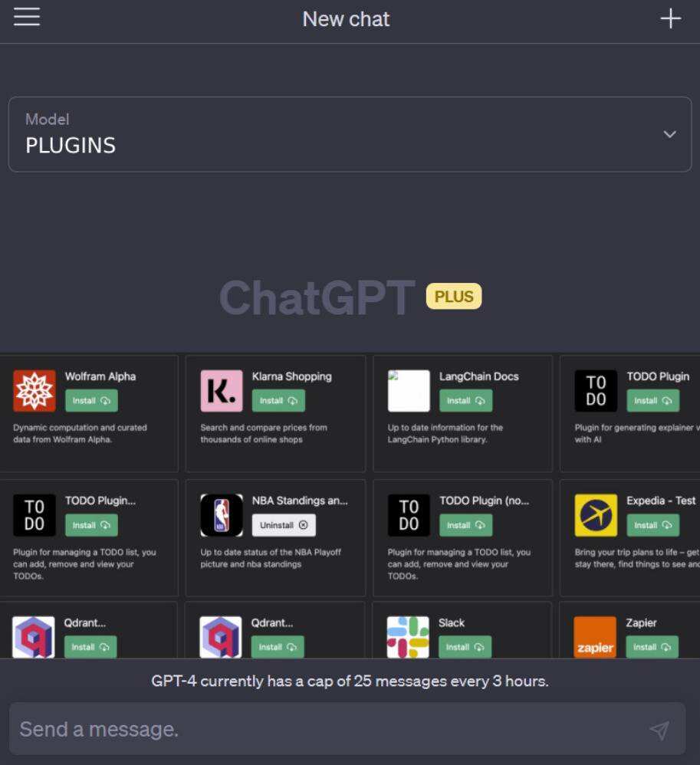
Task: Uninstall the NBA Standings plugin
Action: (284, 525)
